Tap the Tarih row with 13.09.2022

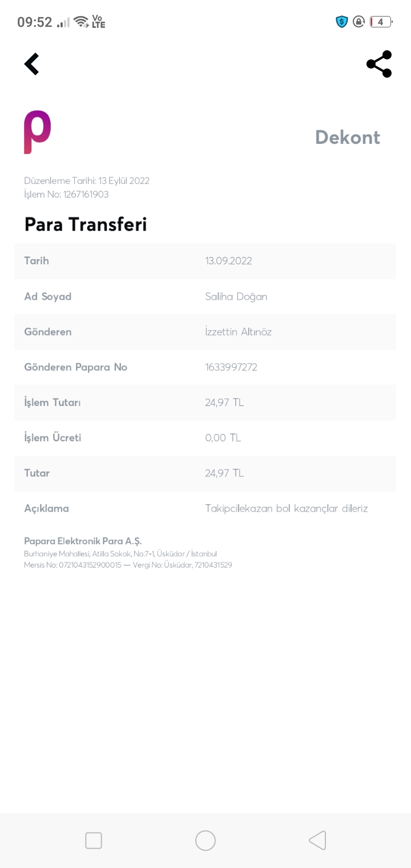tap(205, 261)
